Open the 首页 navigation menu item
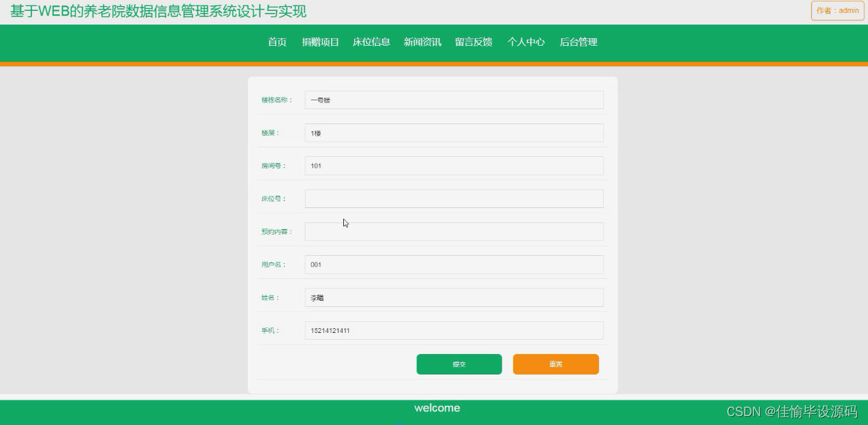The image size is (868, 425). 276,42
